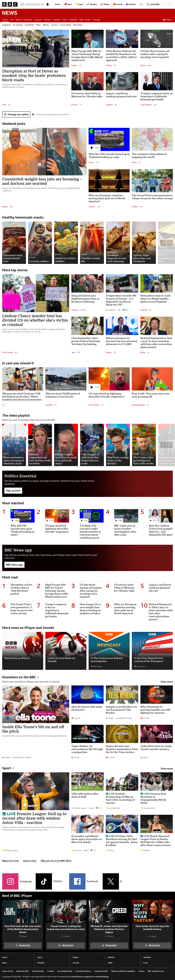This screenshot has width=175, height=980.
Task: Select the Politics tab in News navigation
Action: (47, 19)
